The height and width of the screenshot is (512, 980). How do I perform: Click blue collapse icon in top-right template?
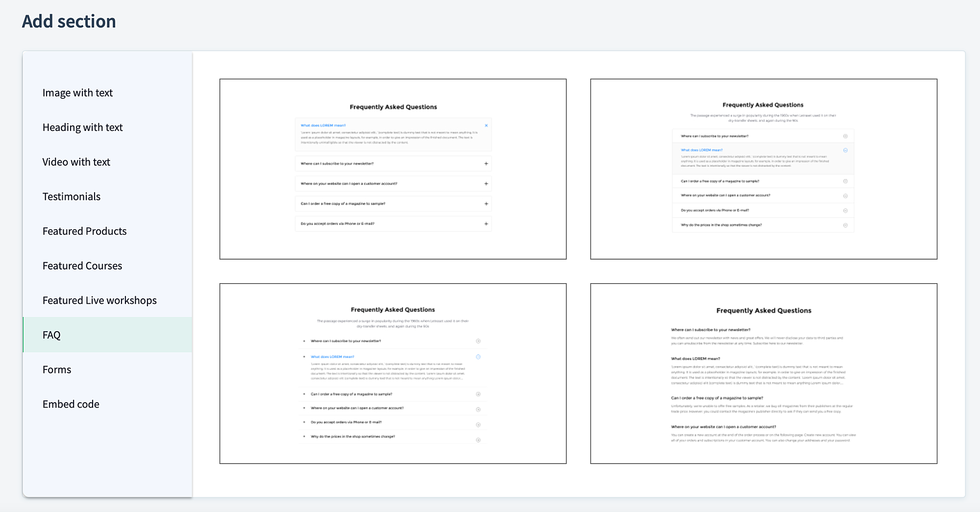845,150
